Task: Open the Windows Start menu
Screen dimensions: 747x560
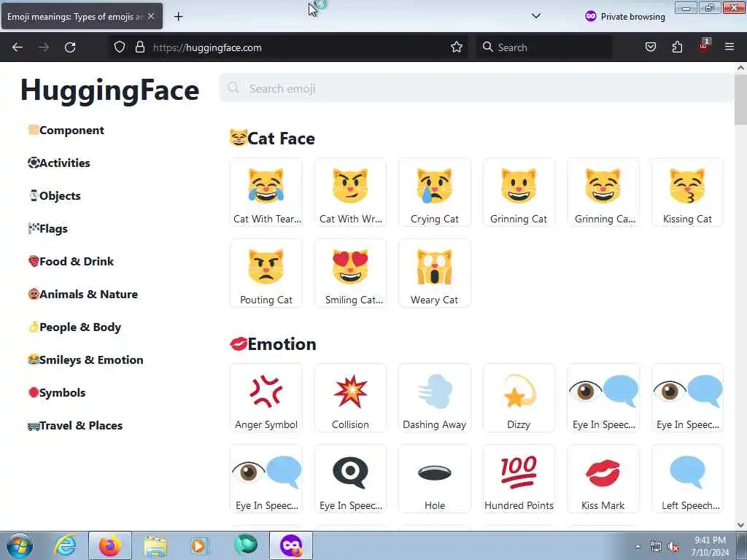Action: click(20, 545)
